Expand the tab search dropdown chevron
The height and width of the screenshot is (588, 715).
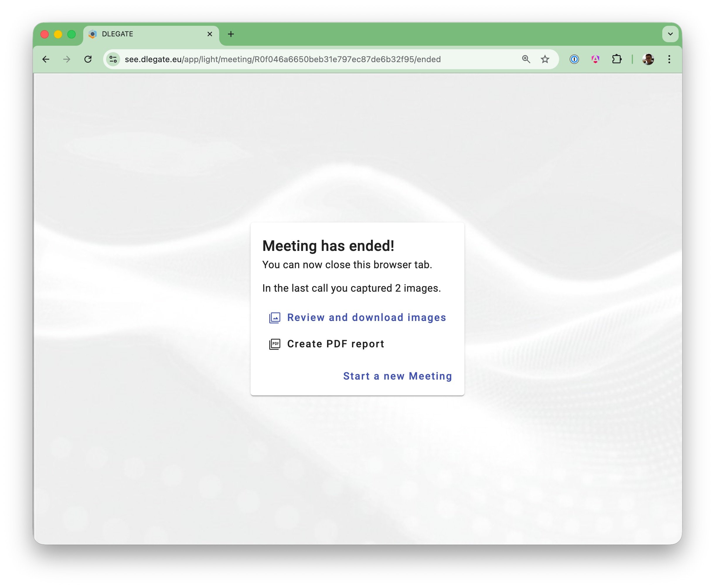click(670, 34)
